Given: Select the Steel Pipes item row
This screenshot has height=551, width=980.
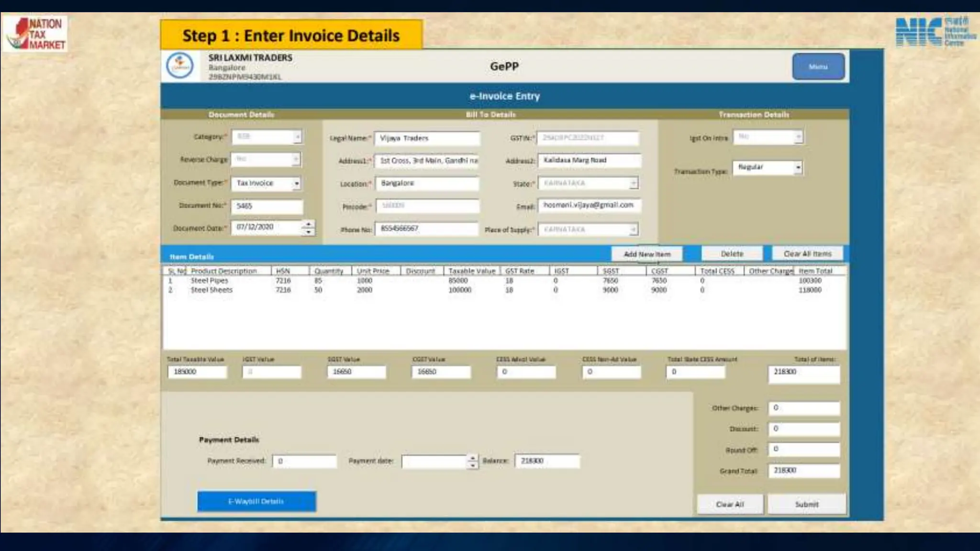Looking at the screenshot, I should tap(210, 281).
